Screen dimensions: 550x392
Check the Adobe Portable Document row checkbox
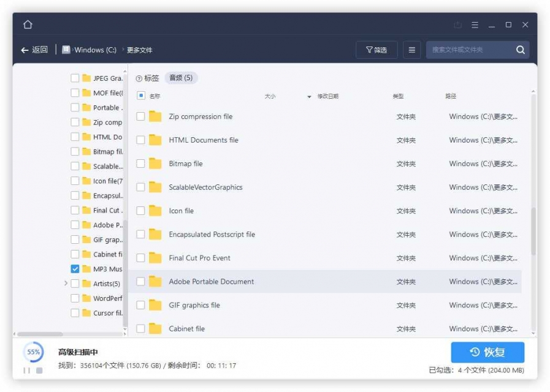pos(140,281)
